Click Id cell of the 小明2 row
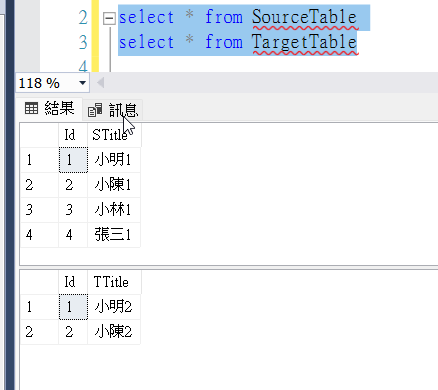Viewport: 438px width, 390px height. pyautogui.click(x=73, y=307)
